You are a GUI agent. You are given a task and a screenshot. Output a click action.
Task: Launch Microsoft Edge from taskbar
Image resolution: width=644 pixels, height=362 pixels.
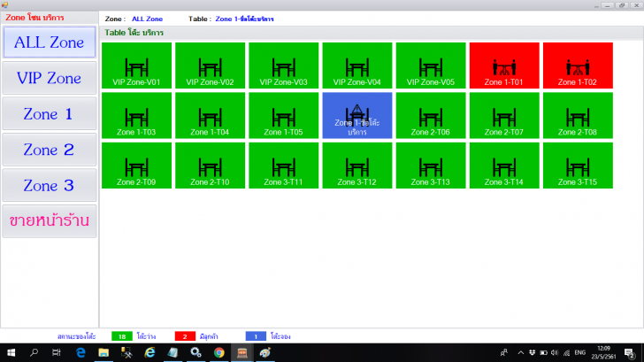(80, 352)
